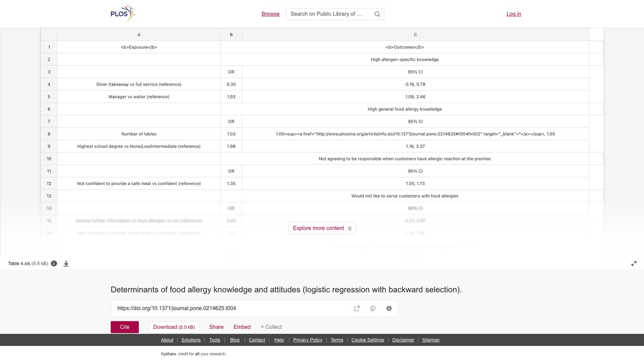
Task: Click the 'Table 4.xls' file name
Action: [x=19, y=263]
